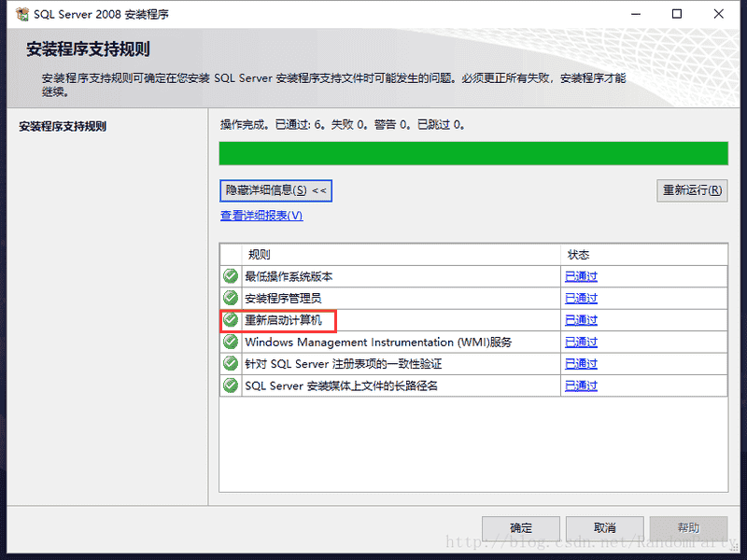Open the 查看详细报表 link

[261, 216]
